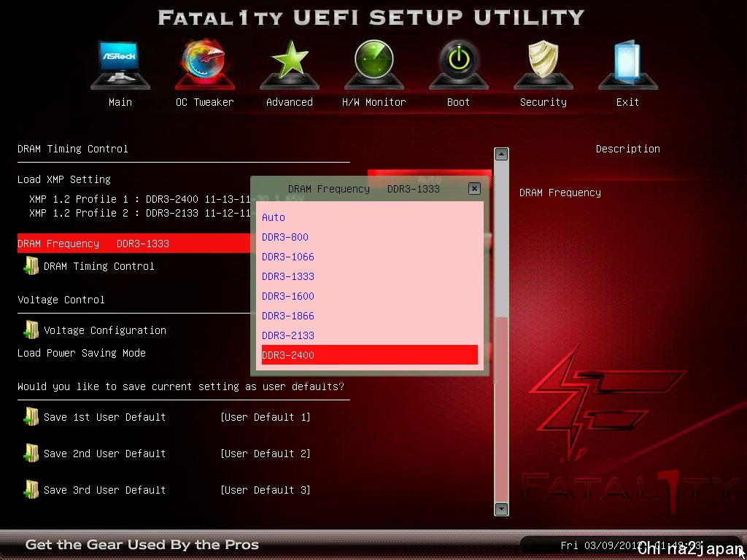Open Voltage Configuration submenu
This screenshot has height=560, width=747.
105,330
